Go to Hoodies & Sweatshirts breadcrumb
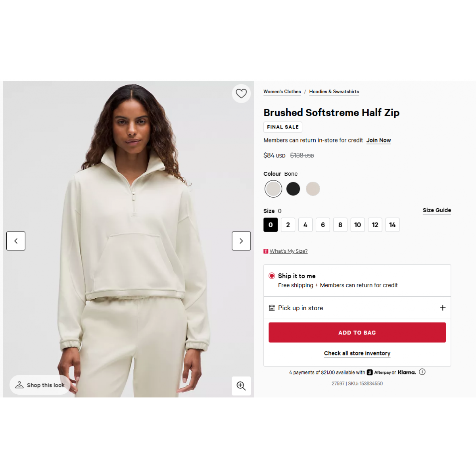The width and height of the screenshot is (476, 476). [x=334, y=92]
